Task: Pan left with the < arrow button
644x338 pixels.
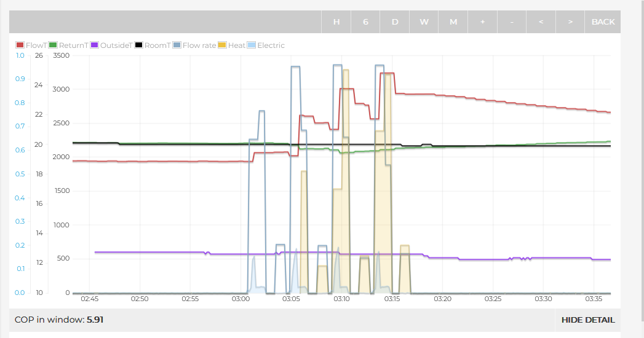Action: [x=541, y=22]
